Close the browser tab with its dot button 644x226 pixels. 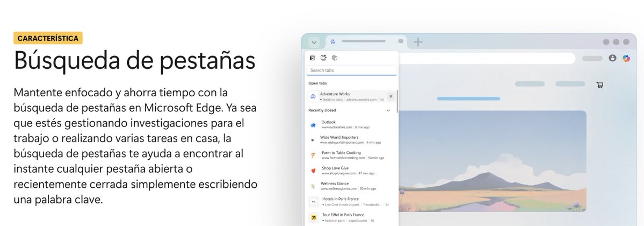[401, 41]
